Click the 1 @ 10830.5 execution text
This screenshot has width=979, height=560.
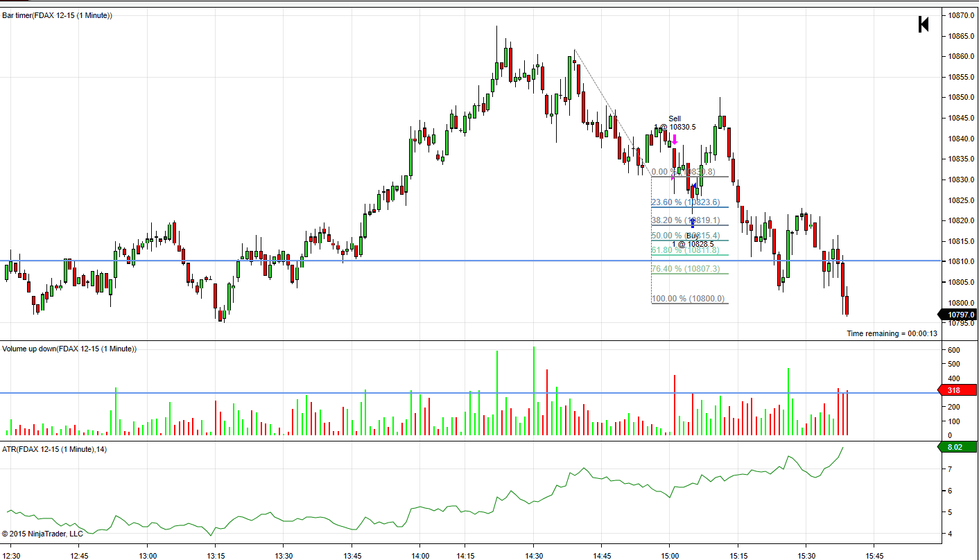coord(675,127)
